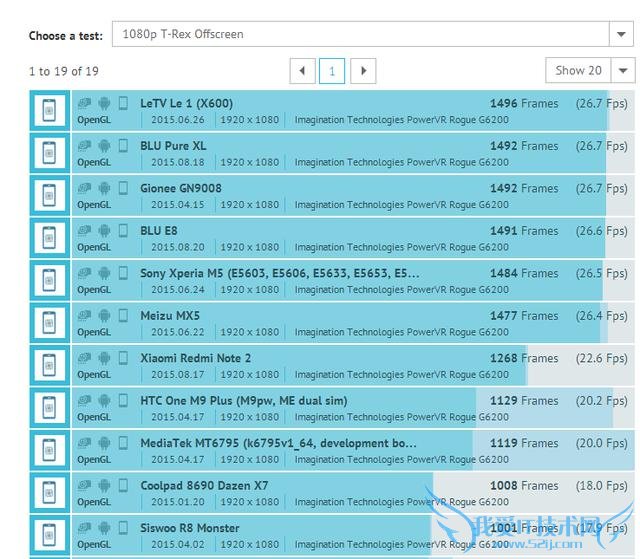
Task: Expand the Show 20 arrow
Action: pyautogui.click(x=623, y=71)
